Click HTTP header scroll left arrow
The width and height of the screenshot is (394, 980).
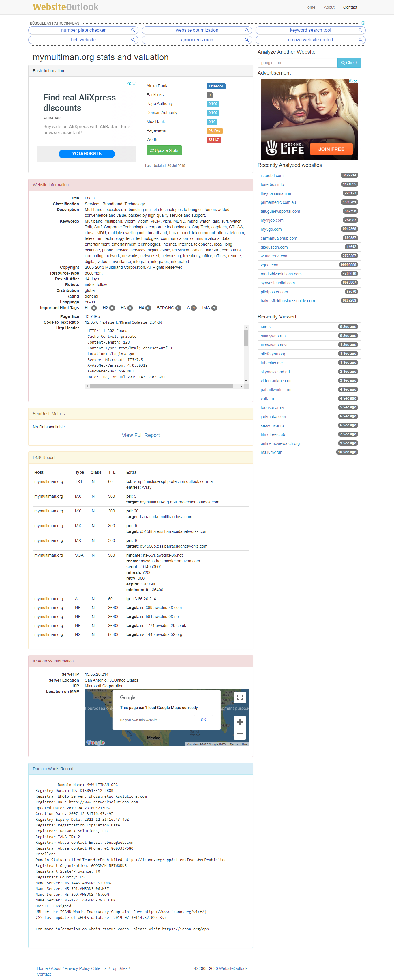coord(87,386)
